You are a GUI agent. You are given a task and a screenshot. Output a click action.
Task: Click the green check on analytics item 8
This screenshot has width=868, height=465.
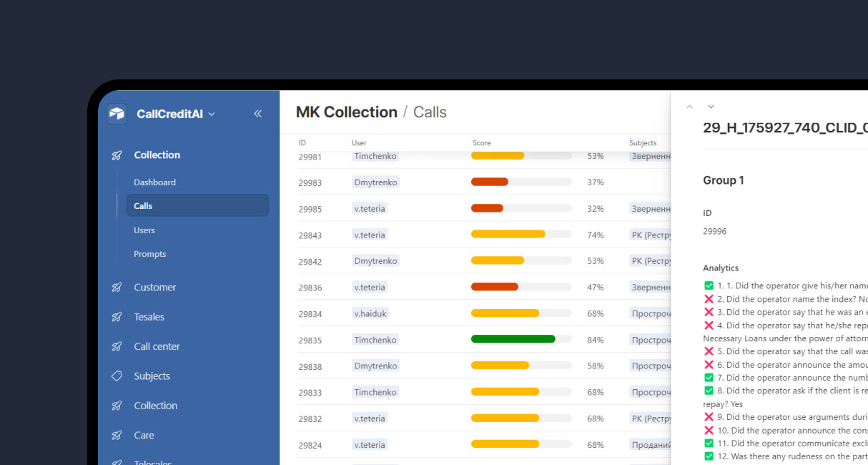pos(709,391)
